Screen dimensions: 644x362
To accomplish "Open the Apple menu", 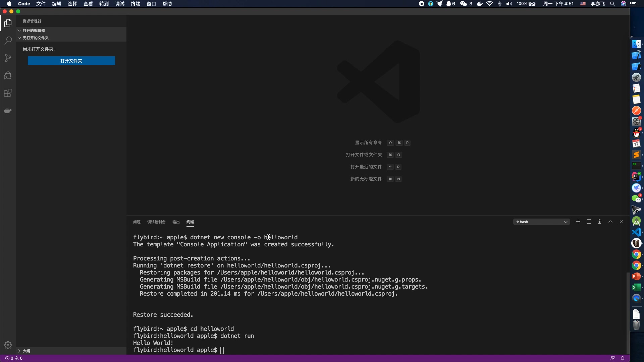I will pyautogui.click(x=9, y=4).
